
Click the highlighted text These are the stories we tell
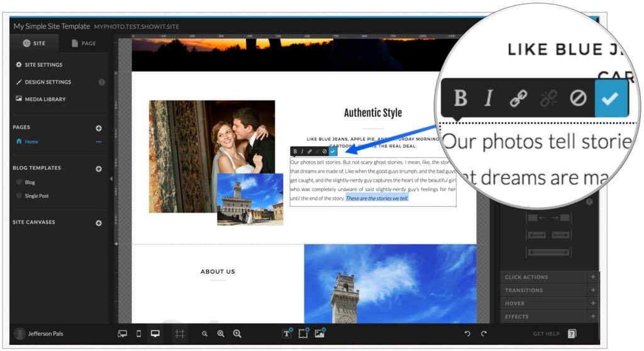[x=377, y=198]
